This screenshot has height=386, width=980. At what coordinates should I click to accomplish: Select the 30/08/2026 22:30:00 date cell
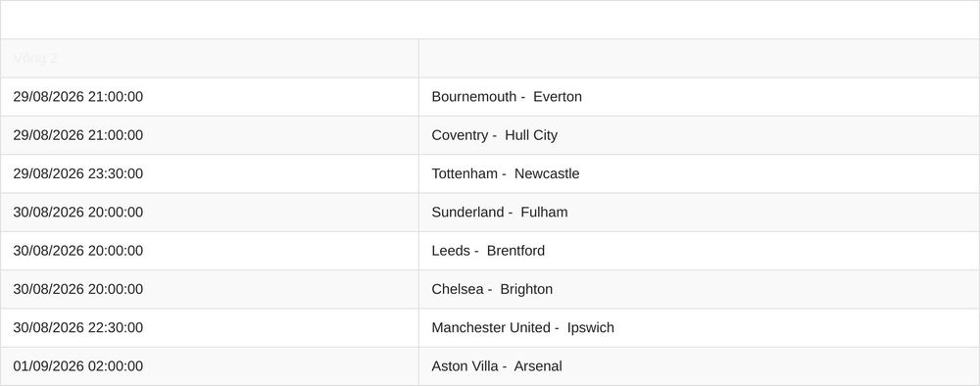coord(210,328)
